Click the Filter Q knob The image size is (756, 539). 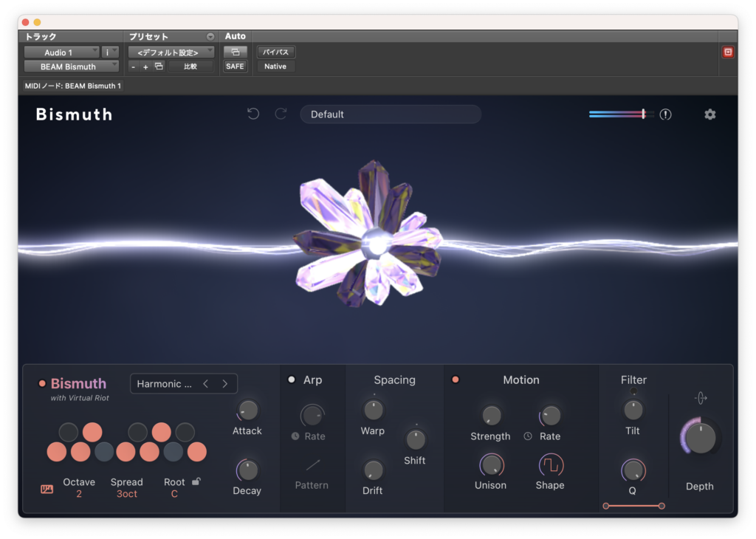[x=633, y=470]
